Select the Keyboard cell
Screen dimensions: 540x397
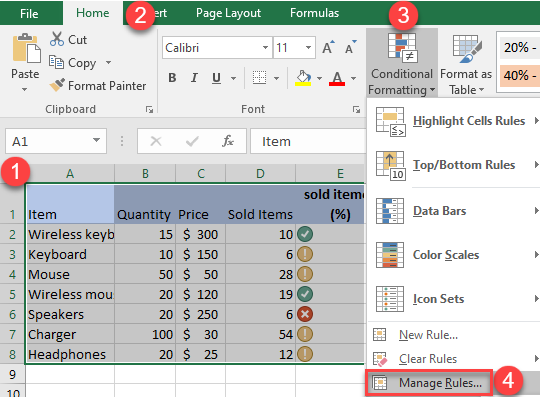(70, 254)
